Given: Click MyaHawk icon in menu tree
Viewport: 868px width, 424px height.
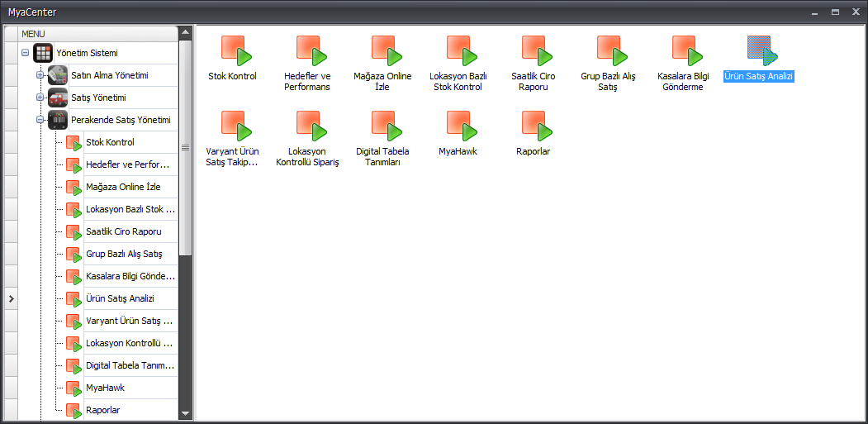Looking at the screenshot, I should point(74,388).
